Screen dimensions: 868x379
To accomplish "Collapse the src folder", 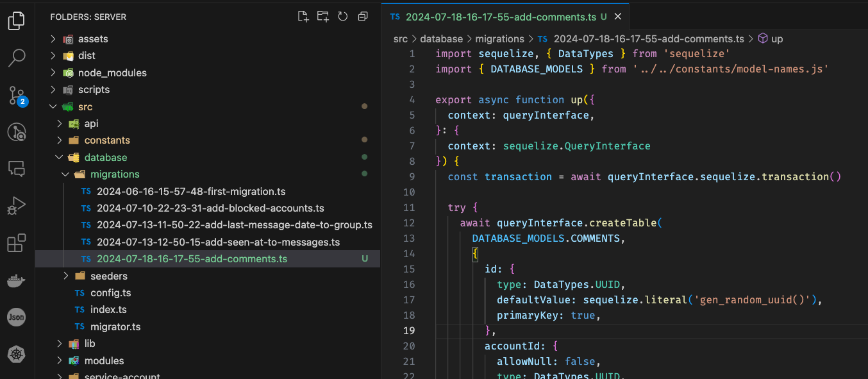I will pyautogui.click(x=208, y=106).
